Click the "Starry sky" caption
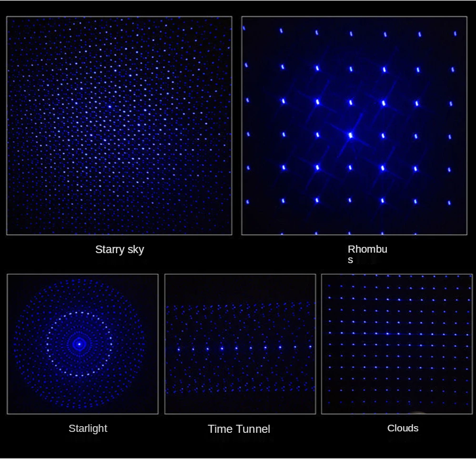This screenshot has width=476, height=460. tap(120, 250)
